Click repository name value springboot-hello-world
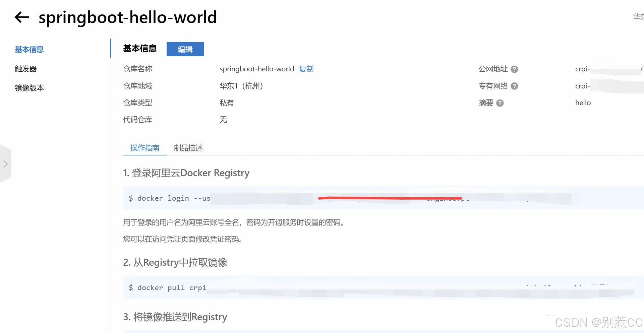 [x=257, y=69]
